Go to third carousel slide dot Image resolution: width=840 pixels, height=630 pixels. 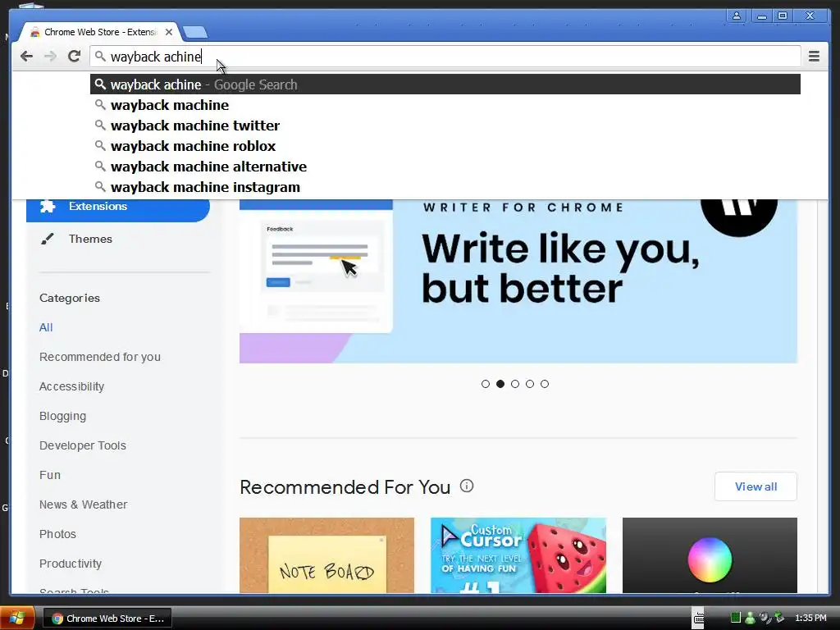coord(515,384)
